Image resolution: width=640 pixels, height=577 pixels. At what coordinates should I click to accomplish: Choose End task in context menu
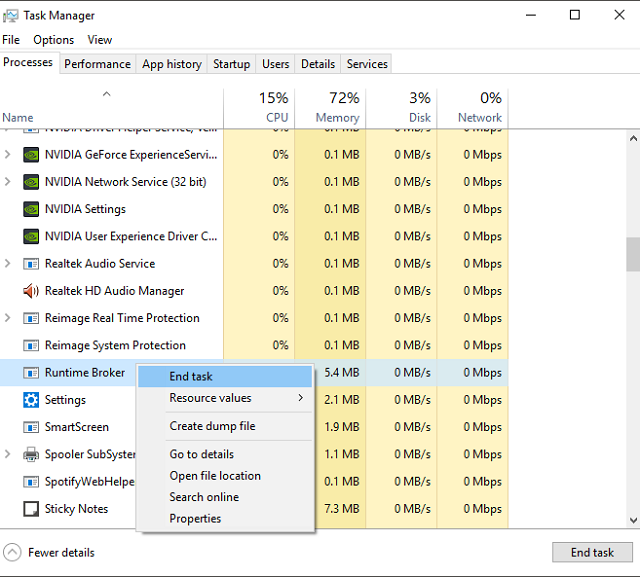tap(225, 376)
